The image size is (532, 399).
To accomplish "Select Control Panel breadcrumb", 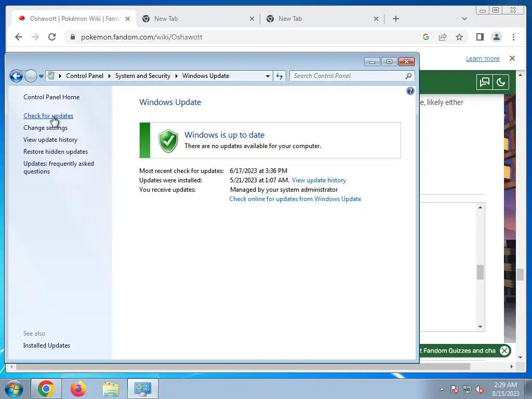I will pyautogui.click(x=85, y=76).
